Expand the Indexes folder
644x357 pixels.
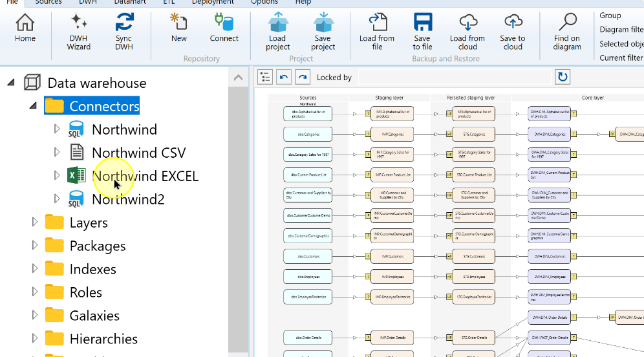[x=34, y=268]
